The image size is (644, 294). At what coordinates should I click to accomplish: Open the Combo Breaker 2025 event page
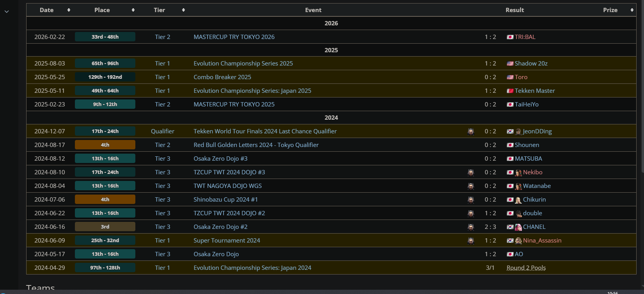[x=222, y=77]
